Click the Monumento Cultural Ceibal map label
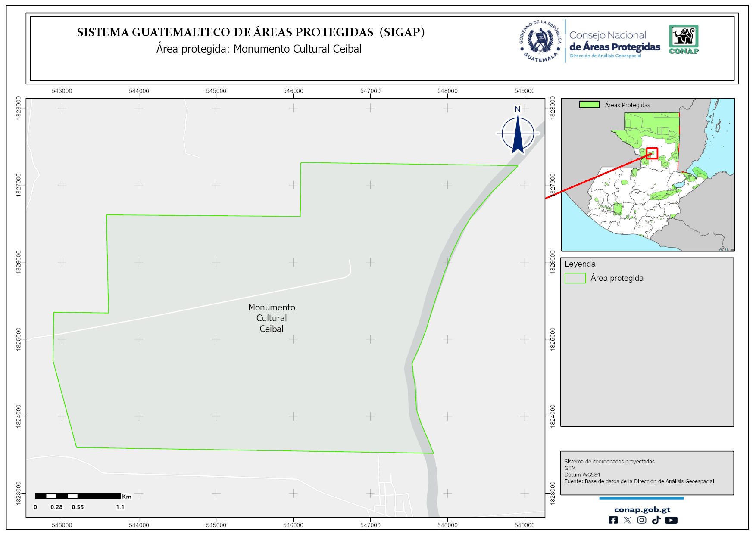Viewport: 756px width, 534px height. coord(272,318)
